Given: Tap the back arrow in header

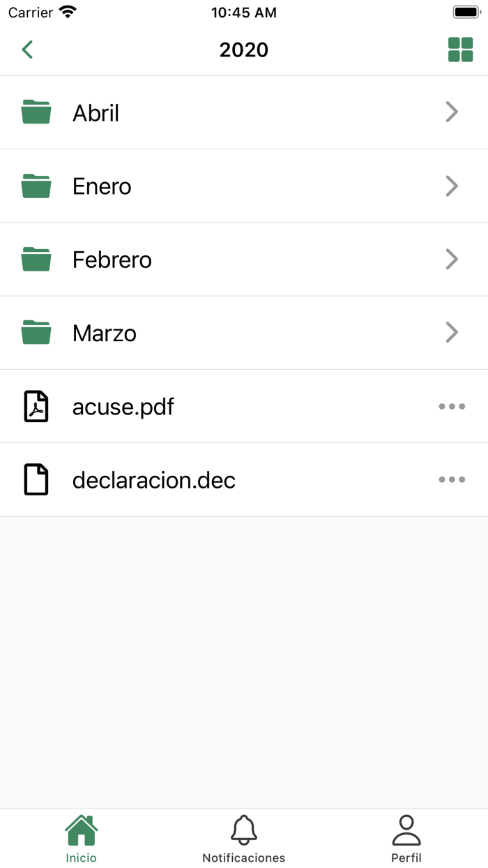Looking at the screenshot, I should (x=28, y=50).
